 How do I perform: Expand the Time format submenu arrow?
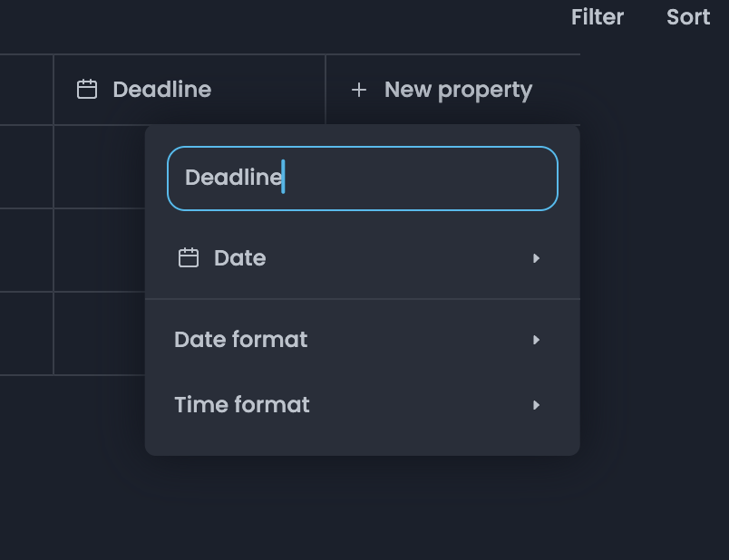(537, 405)
